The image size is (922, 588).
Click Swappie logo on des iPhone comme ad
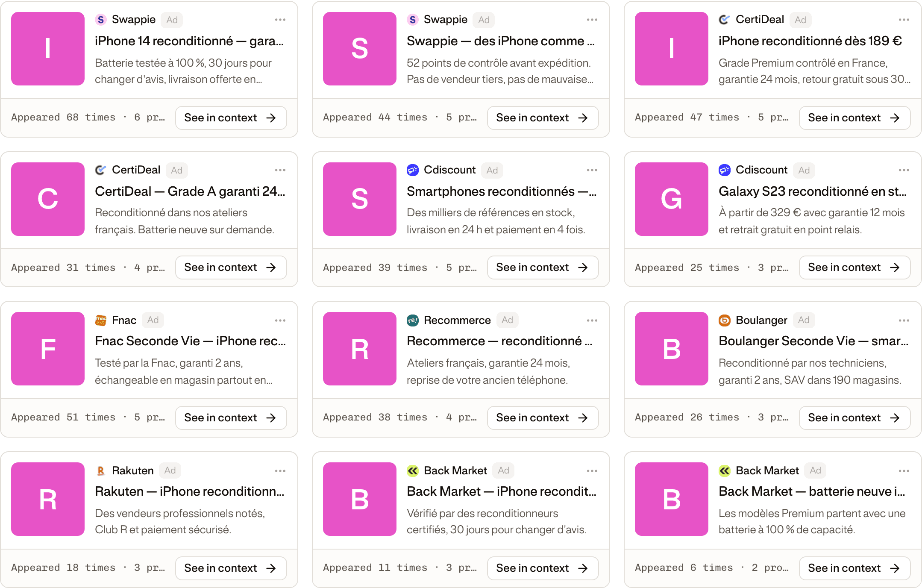[413, 20]
